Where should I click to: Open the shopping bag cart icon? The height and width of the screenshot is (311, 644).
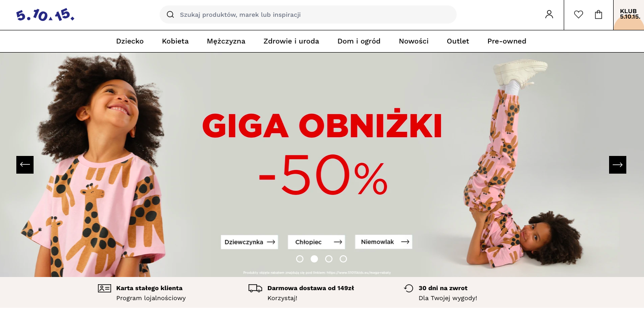click(x=599, y=15)
